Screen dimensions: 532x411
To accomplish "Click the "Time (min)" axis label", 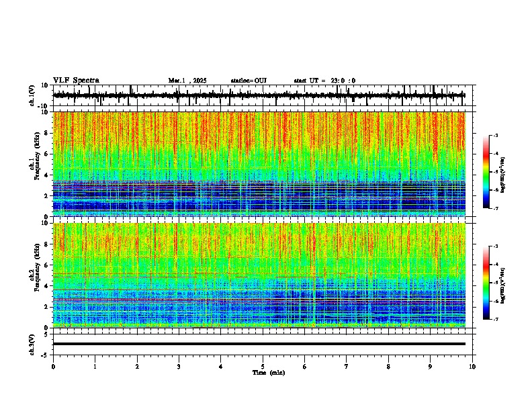I will (269, 373).
